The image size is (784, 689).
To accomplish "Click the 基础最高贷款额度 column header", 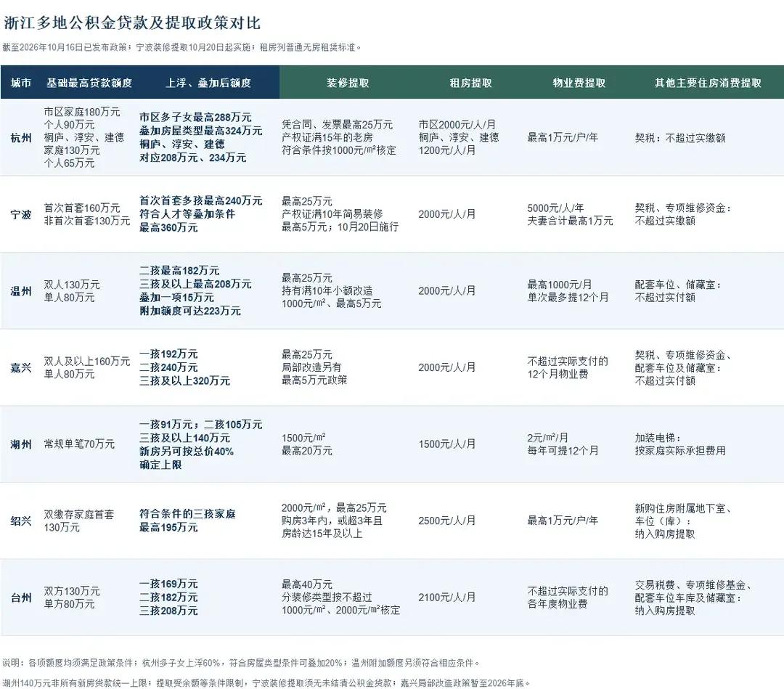I will coord(89,83).
